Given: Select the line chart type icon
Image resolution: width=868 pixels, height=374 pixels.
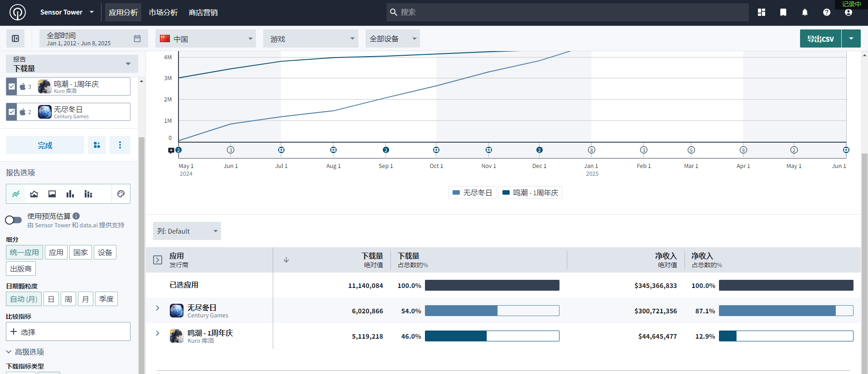Looking at the screenshot, I should pyautogui.click(x=16, y=194).
